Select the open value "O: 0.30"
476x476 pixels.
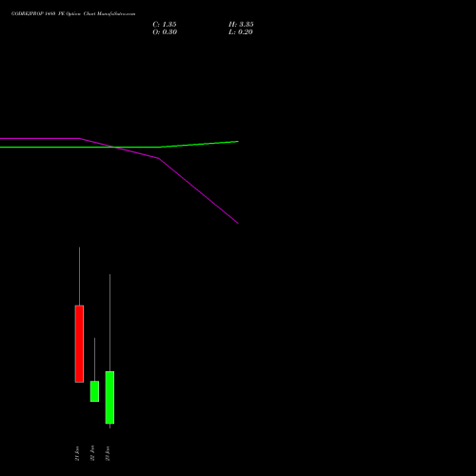(165, 32)
